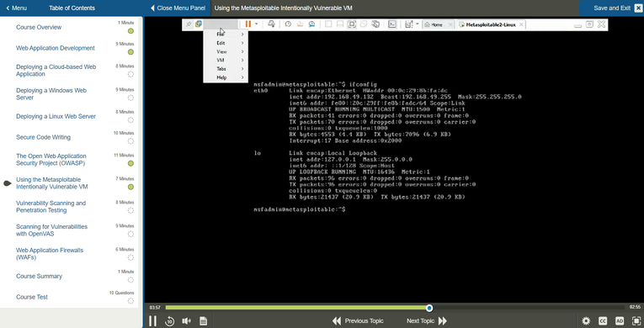This screenshot has width=644, height=328.
Task: Click Course Test completion status circle
Action: point(130,301)
